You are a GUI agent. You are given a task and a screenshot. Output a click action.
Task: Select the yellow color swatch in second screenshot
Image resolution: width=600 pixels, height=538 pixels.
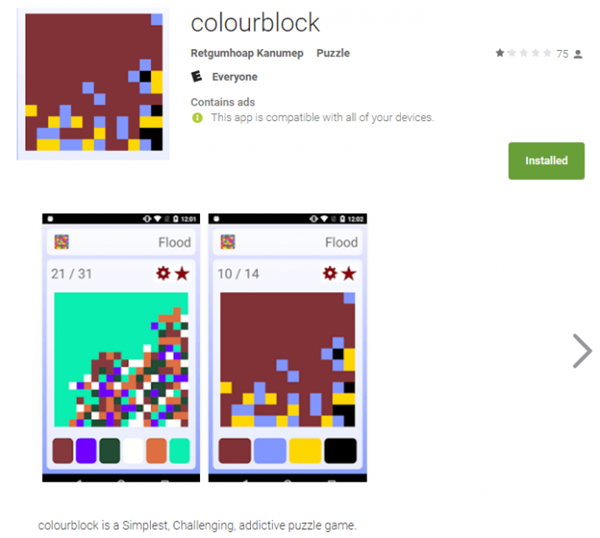[305, 451]
